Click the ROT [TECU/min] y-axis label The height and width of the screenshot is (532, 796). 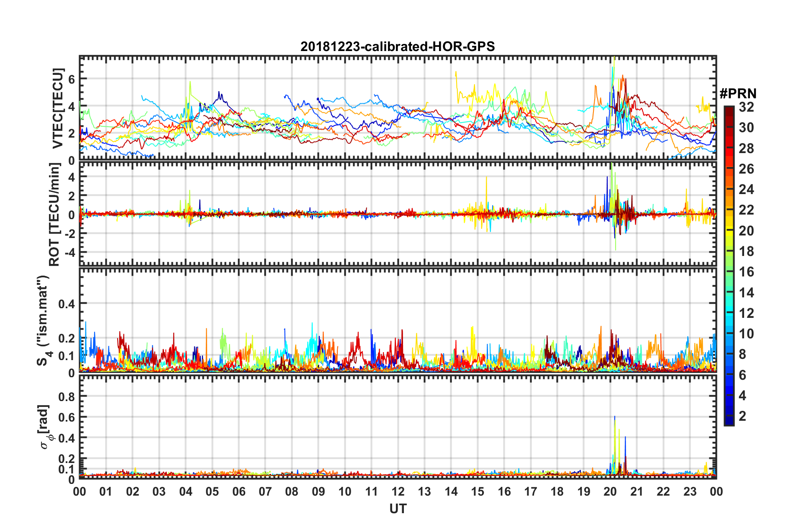pos(54,215)
